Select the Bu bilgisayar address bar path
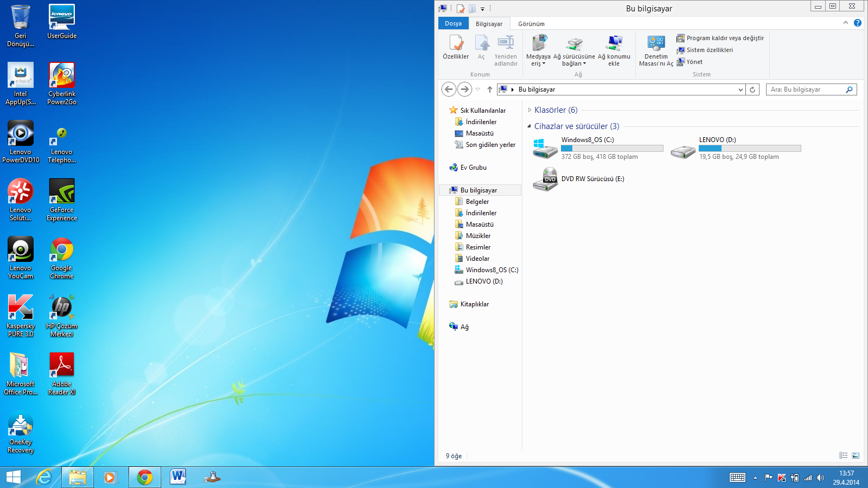This screenshot has height=488, width=868. coord(537,89)
